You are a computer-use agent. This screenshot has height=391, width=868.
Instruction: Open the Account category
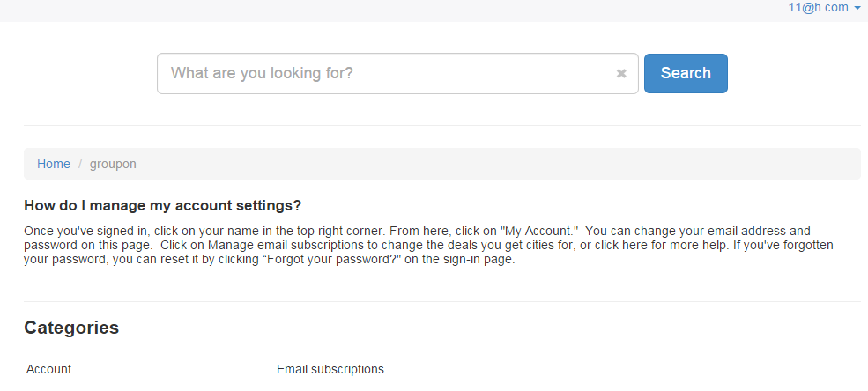pos(49,369)
